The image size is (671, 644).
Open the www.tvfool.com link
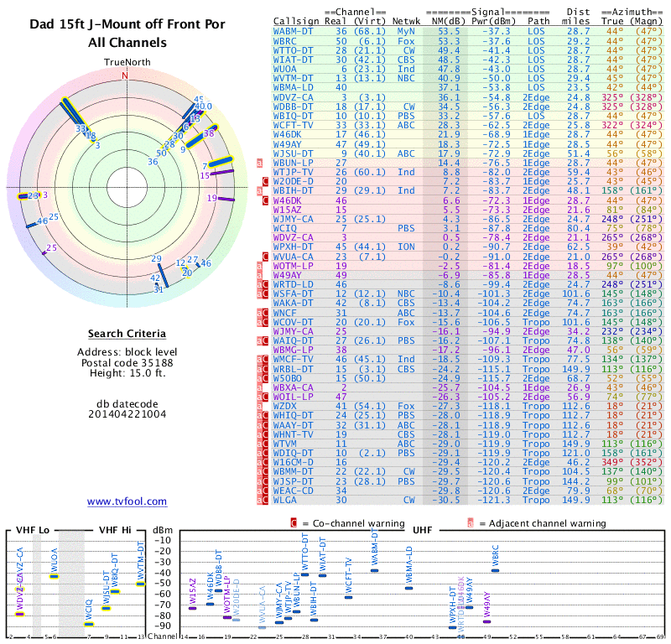coord(127,501)
